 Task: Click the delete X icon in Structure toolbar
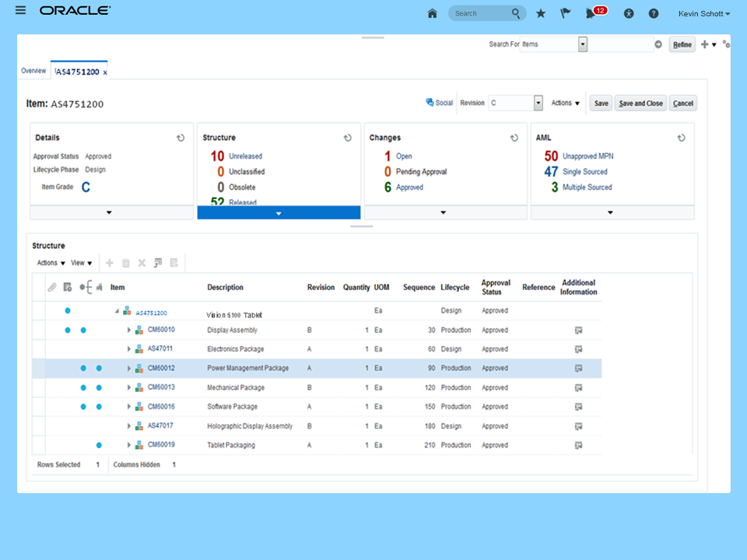(x=142, y=263)
